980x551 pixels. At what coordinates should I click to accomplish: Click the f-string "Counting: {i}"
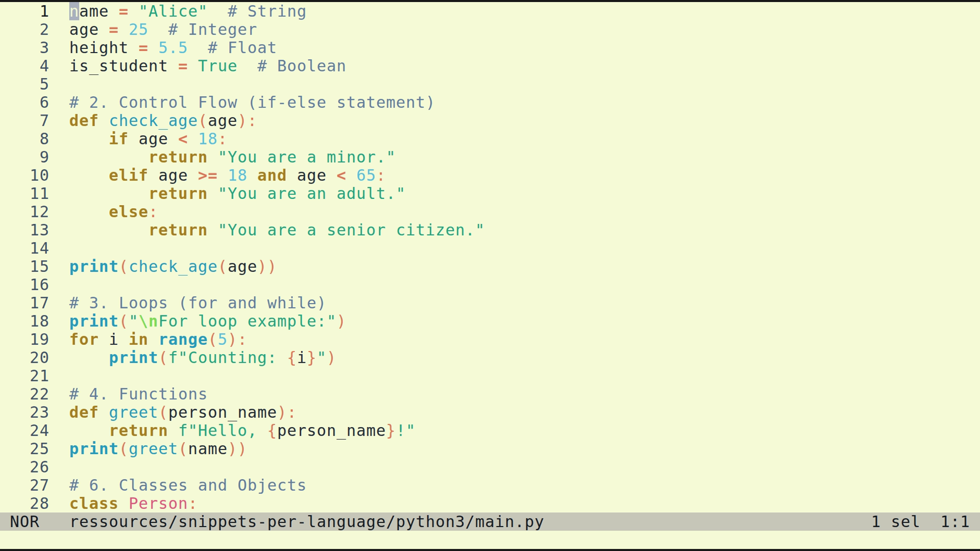tap(248, 357)
